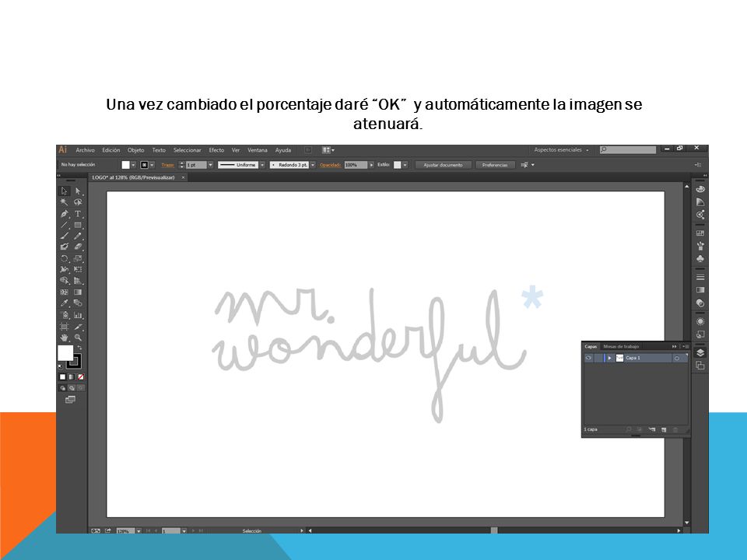
Task: Open the Symbols panel club icon
Action: pos(700,258)
